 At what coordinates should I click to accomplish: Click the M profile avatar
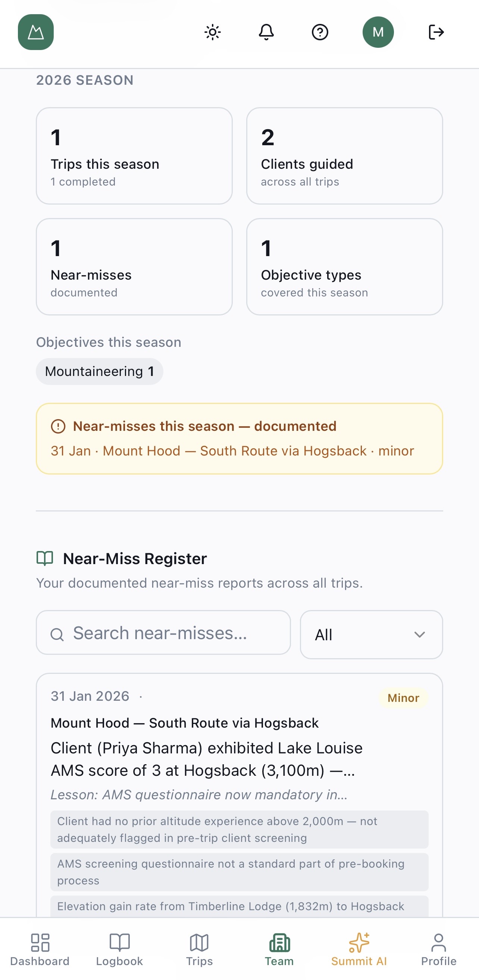click(x=378, y=32)
